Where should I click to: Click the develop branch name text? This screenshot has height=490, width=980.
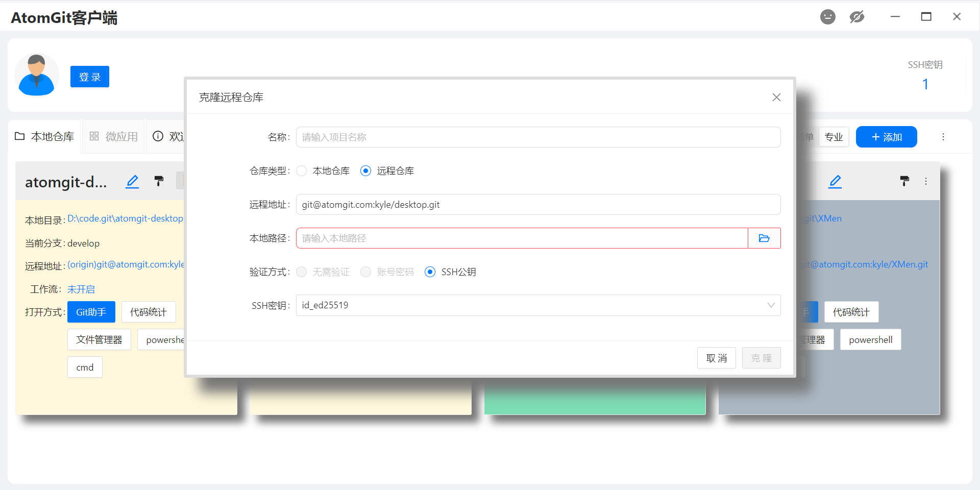coord(84,243)
